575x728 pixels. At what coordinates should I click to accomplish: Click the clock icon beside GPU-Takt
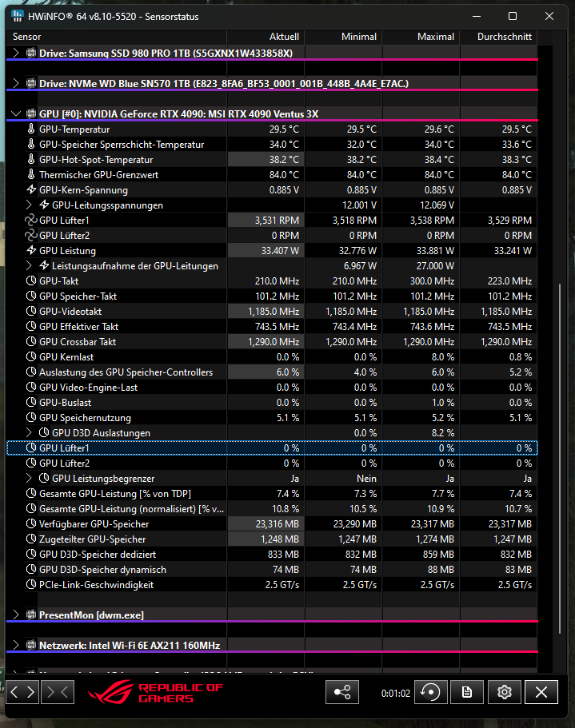[31, 281]
